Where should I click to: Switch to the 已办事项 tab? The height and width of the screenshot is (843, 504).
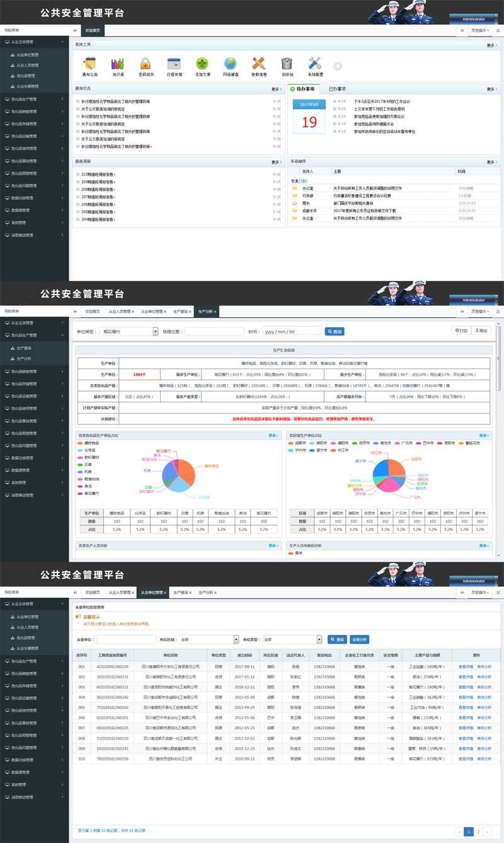pyautogui.click(x=337, y=88)
